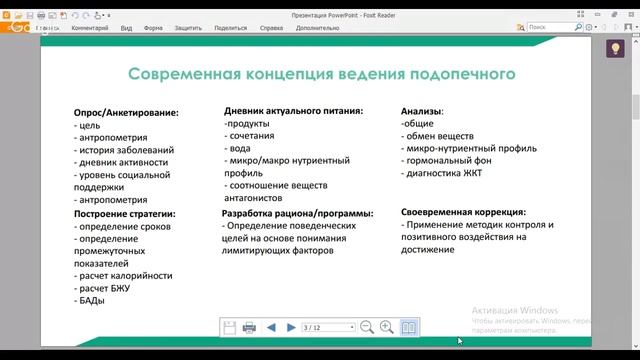Toggle the reading mode book icon

409,327
